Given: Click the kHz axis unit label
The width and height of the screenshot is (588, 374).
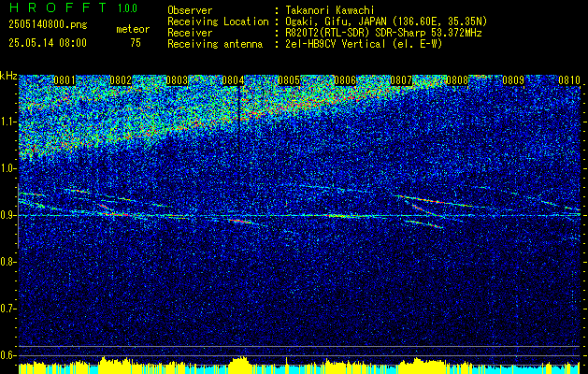Looking at the screenshot, I should point(8,76).
